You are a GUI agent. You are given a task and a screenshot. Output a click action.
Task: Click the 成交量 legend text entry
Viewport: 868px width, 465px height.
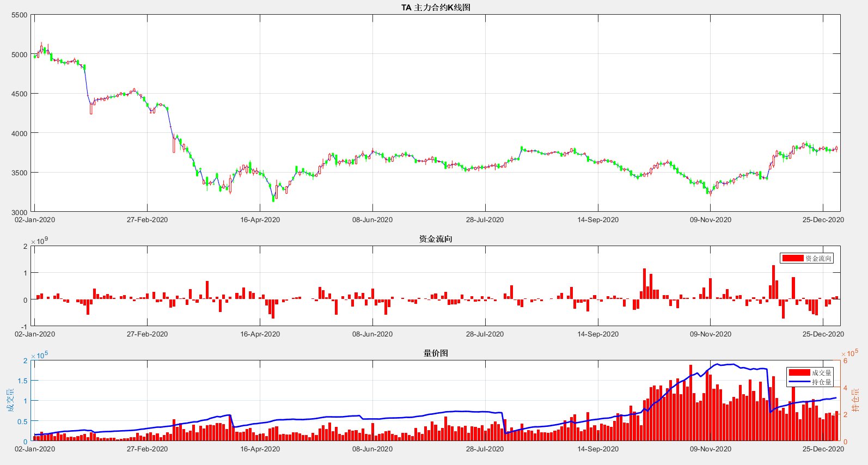[822, 373]
